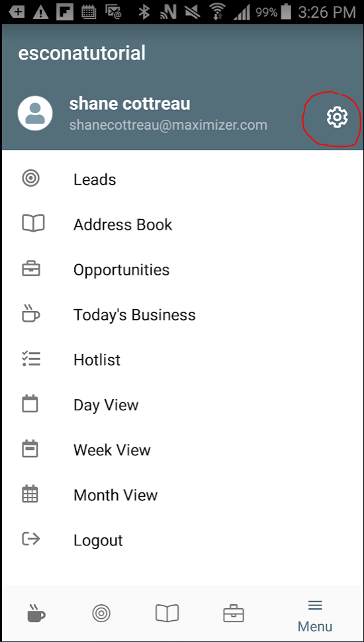The height and width of the screenshot is (642, 364).
Task: Open settings via the gear icon
Action: [337, 117]
